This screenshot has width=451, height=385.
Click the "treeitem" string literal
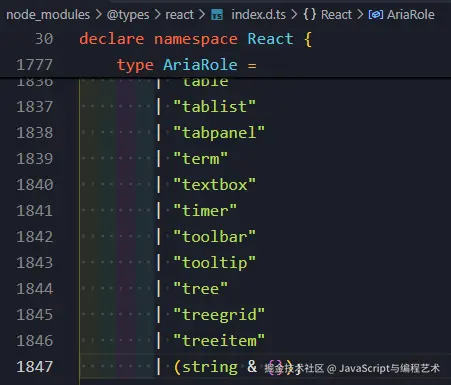pyautogui.click(x=219, y=341)
